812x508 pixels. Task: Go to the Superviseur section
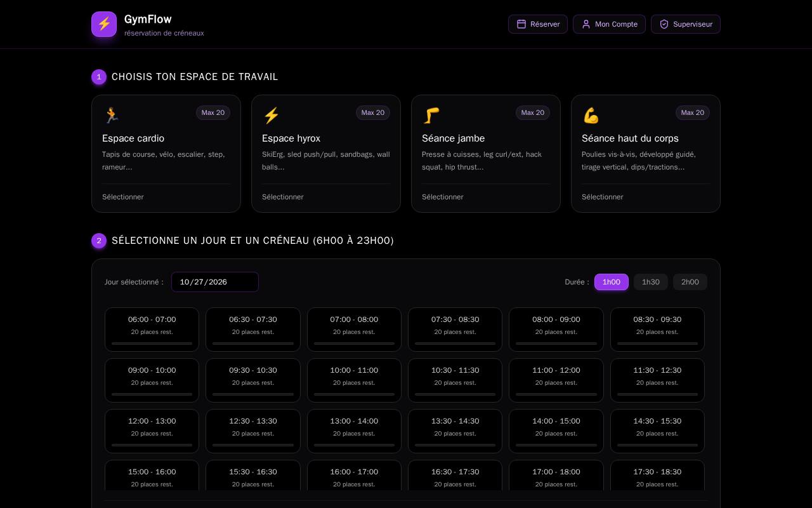tap(686, 24)
